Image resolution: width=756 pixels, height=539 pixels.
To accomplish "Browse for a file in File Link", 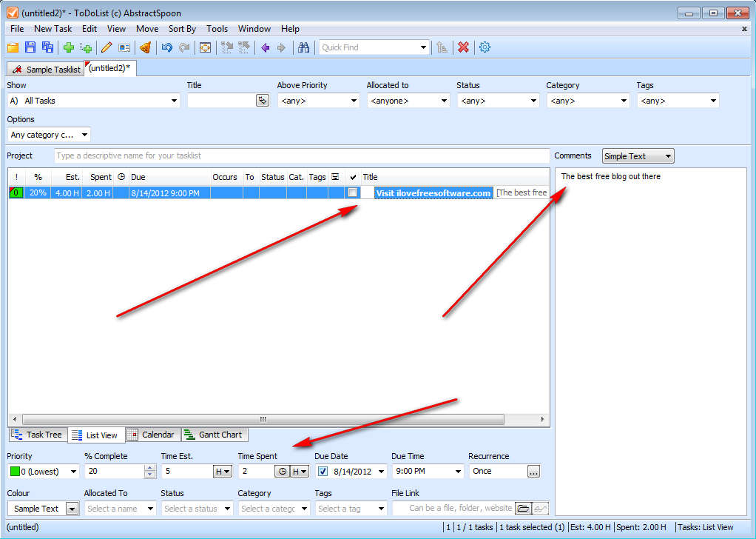I will (x=523, y=509).
